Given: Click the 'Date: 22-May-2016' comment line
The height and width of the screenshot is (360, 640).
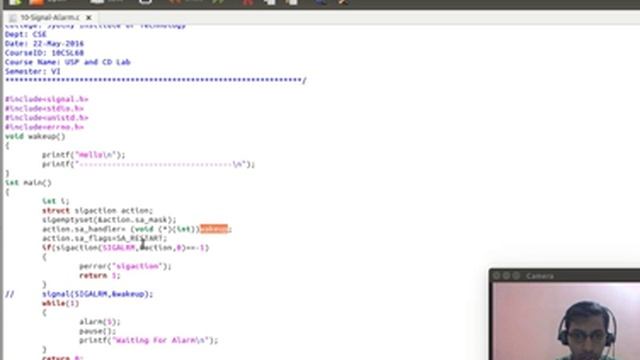Looking at the screenshot, I should tap(44, 44).
